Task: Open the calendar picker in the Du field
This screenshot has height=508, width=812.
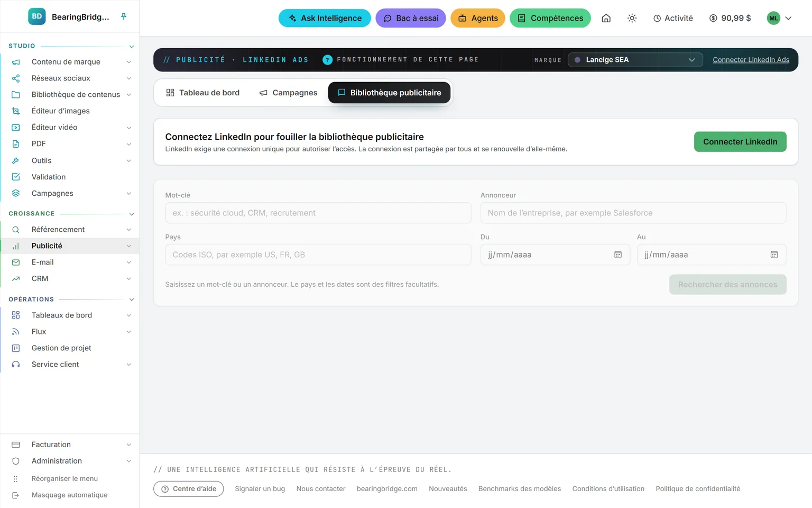Action: coord(618,255)
